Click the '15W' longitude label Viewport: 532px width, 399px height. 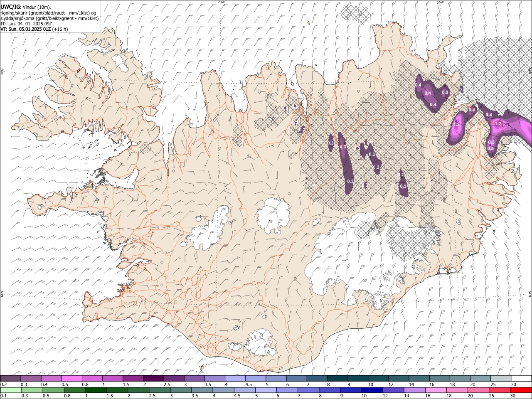point(440,2)
